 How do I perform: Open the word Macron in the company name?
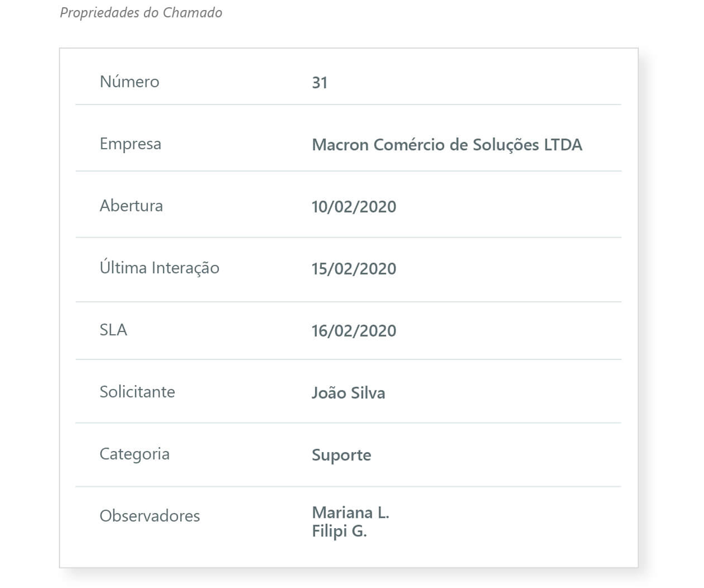pyautogui.click(x=340, y=145)
